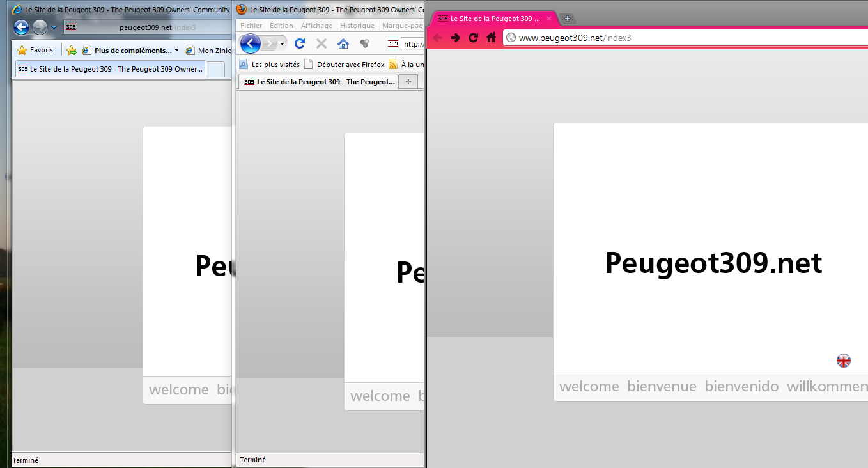The width and height of the screenshot is (868, 468).
Task: Click welcome link in Chrome page
Action: [x=589, y=386]
